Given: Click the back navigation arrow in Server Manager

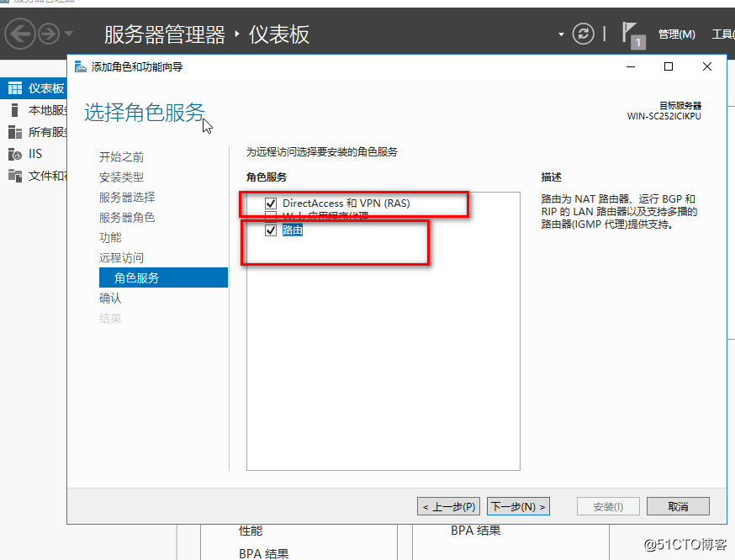Looking at the screenshot, I should [x=19, y=34].
